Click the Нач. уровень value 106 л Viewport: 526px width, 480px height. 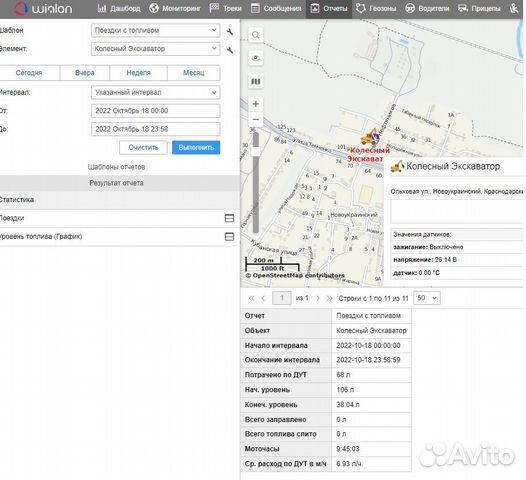click(x=345, y=390)
